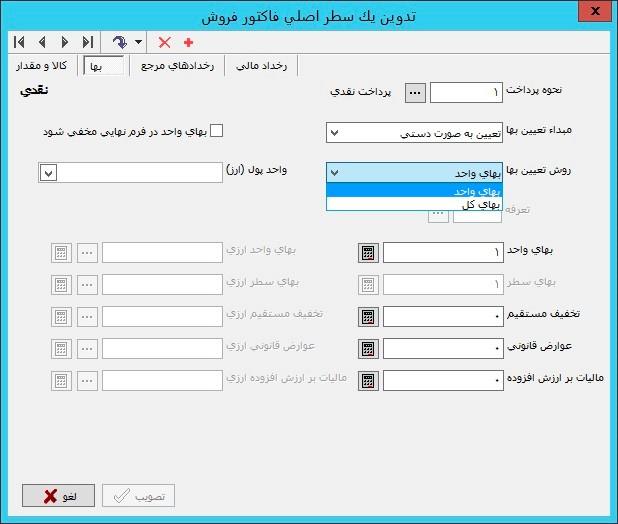
Task: Open calculator for بهاي واحد field
Action: pos(368,253)
